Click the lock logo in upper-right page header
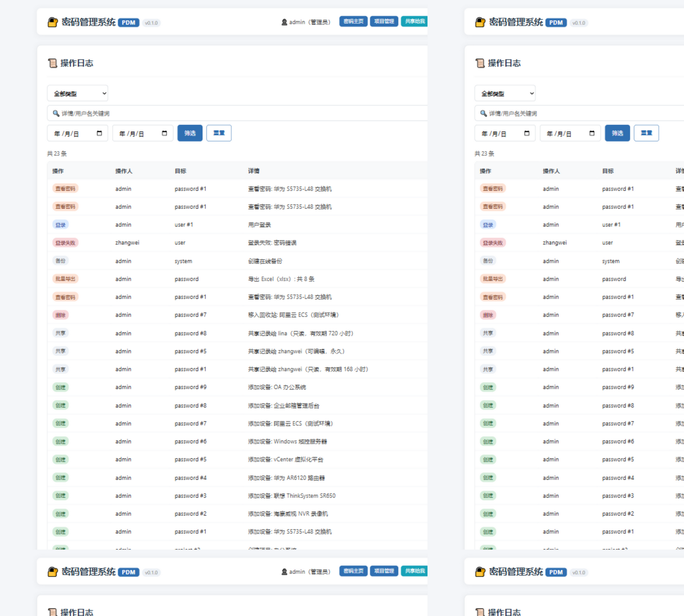The height and width of the screenshot is (616, 684). click(x=480, y=22)
